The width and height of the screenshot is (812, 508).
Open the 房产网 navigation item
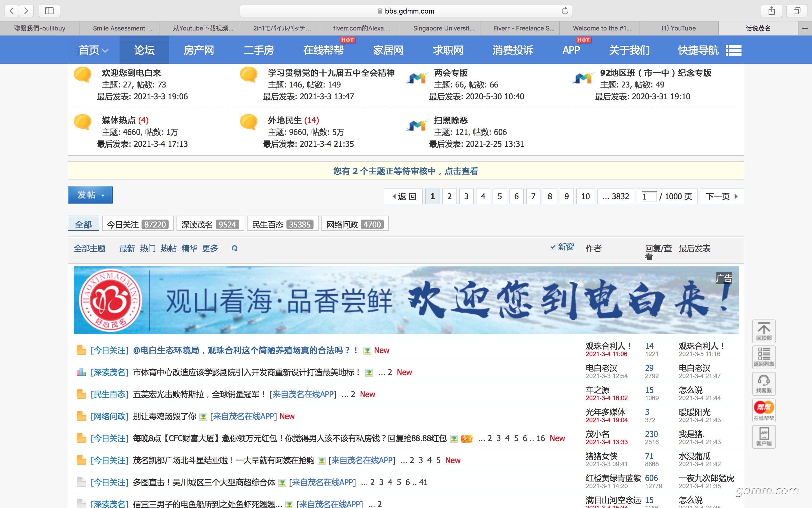tap(199, 51)
